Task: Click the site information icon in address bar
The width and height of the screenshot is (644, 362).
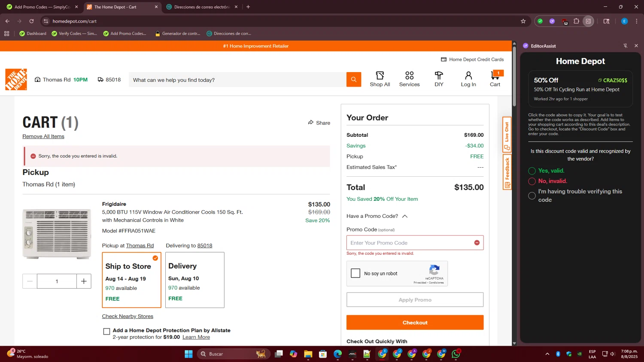Action: click(x=46, y=21)
